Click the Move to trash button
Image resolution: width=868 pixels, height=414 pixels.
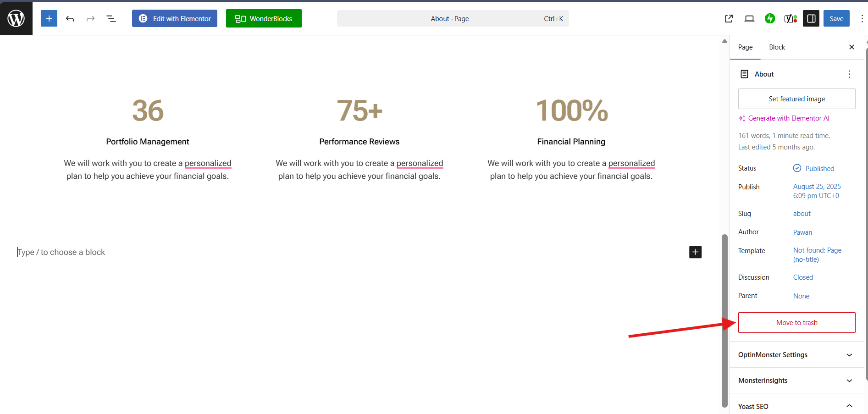tap(796, 323)
